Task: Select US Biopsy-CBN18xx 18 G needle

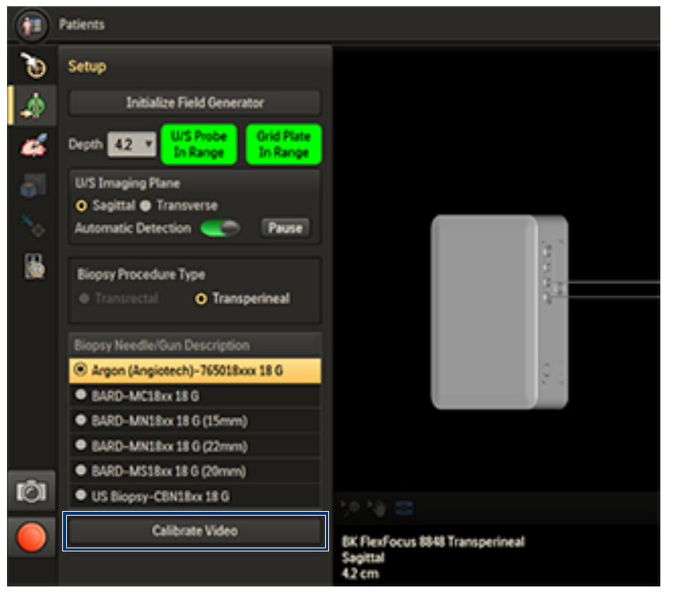Action: [194, 496]
